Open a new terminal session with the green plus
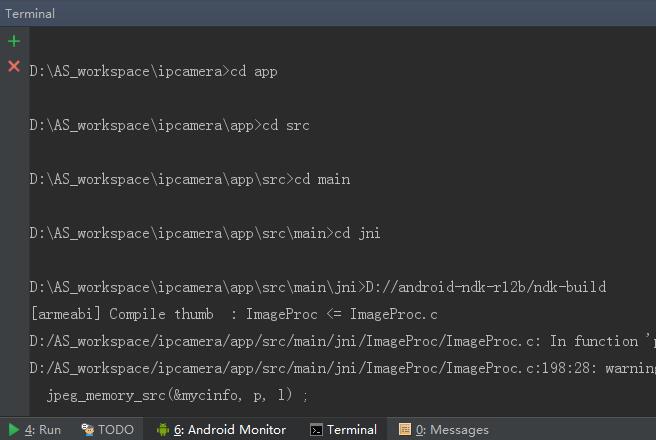Image resolution: width=656 pixels, height=440 pixels. click(x=14, y=41)
